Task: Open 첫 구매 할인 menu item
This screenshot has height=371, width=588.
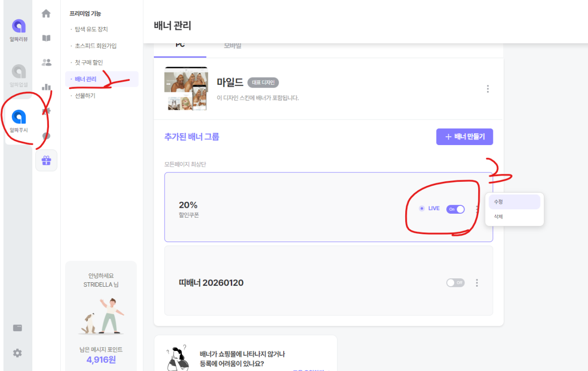Action: point(89,63)
